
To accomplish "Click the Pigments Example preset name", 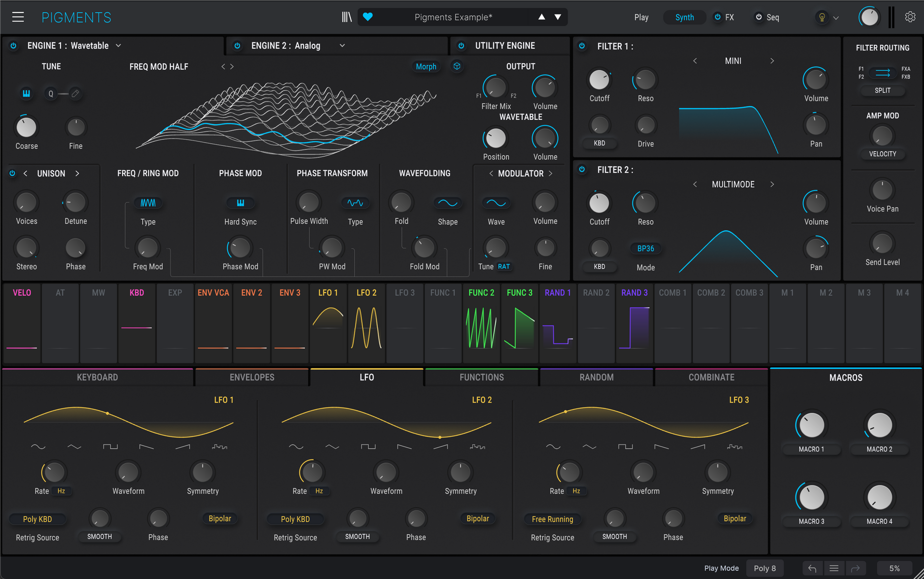I will coord(453,17).
